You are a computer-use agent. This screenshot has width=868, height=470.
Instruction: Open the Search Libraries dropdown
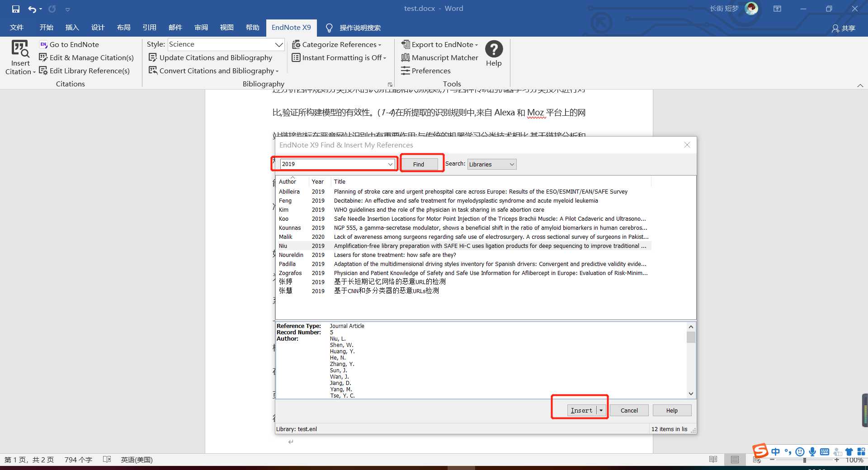(491, 164)
